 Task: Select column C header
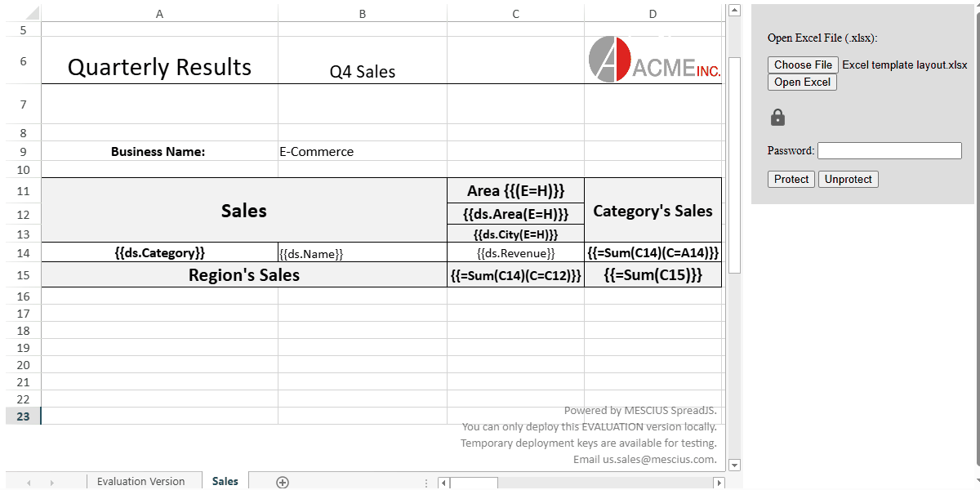[515, 14]
